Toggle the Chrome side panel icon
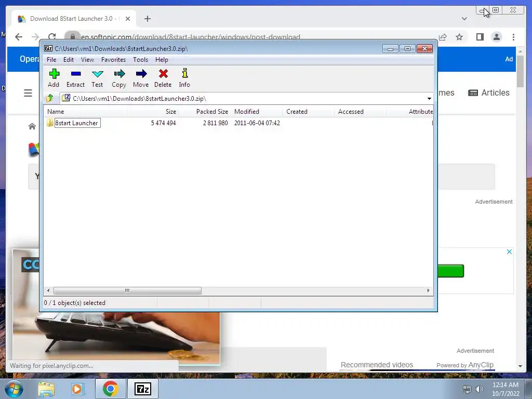This screenshot has width=532, height=399. 480,37
